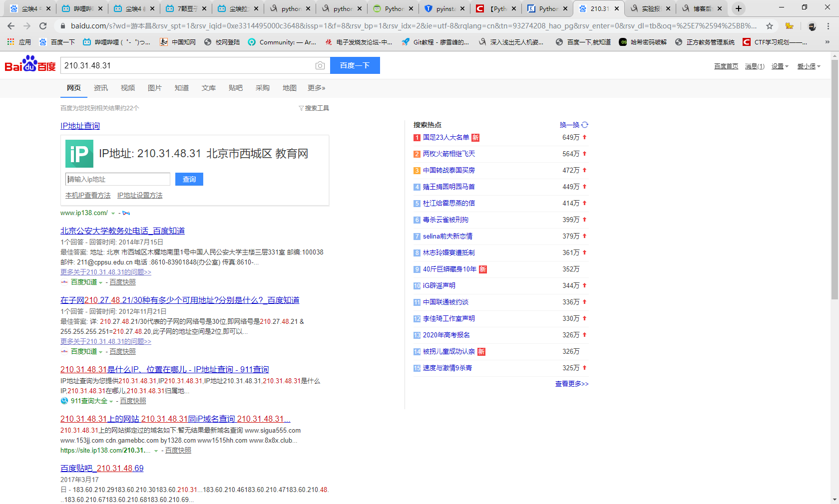Click the Baidu logo

tap(30, 65)
